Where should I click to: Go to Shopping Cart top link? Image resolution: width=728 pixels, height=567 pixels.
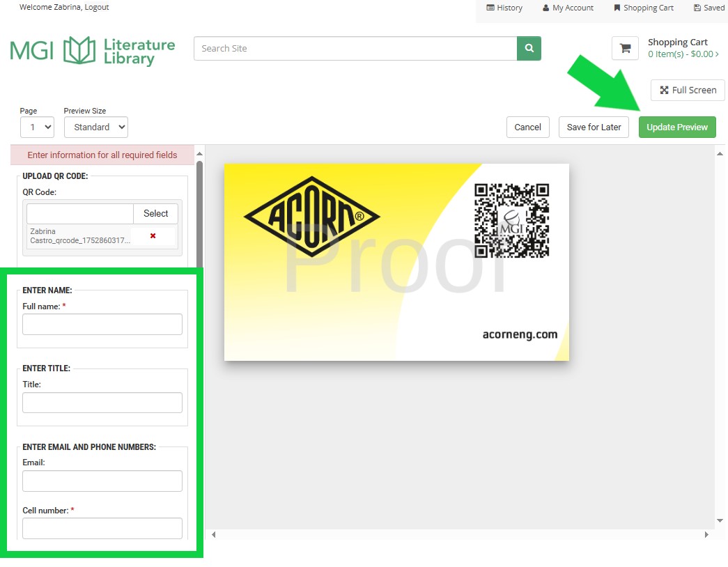tap(644, 8)
